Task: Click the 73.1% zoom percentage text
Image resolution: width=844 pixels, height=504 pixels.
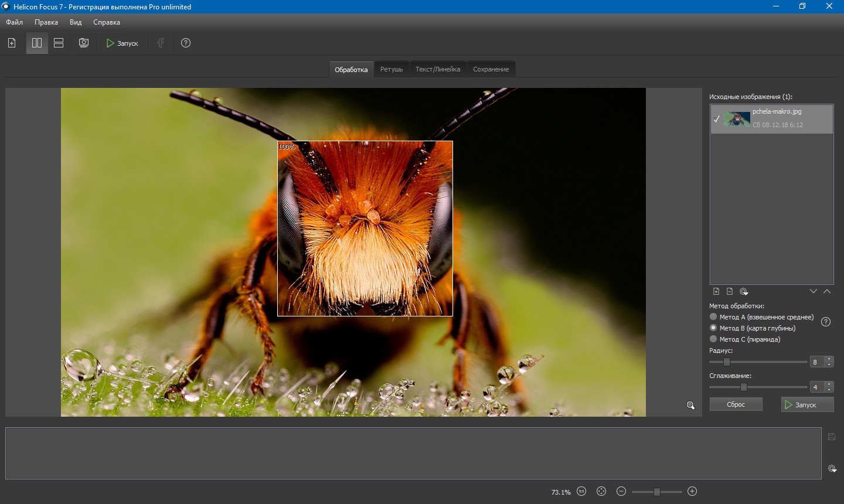Action: click(561, 492)
